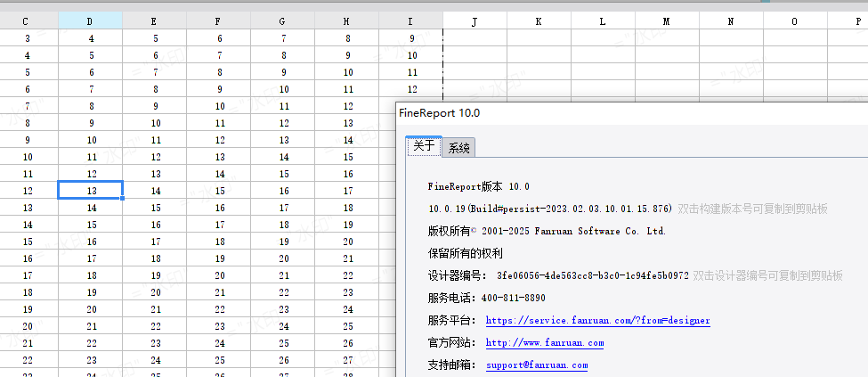
Task: Click the phone number 400-811-8890
Action: (x=513, y=299)
